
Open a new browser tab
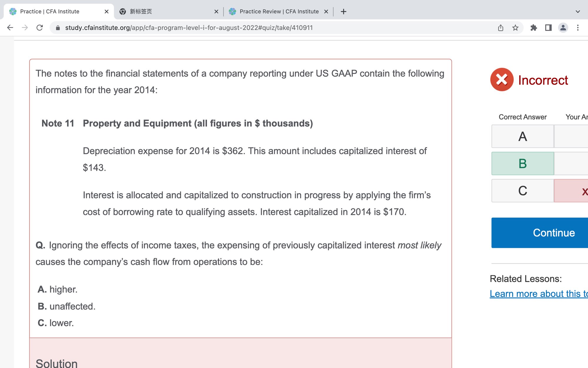(x=343, y=11)
